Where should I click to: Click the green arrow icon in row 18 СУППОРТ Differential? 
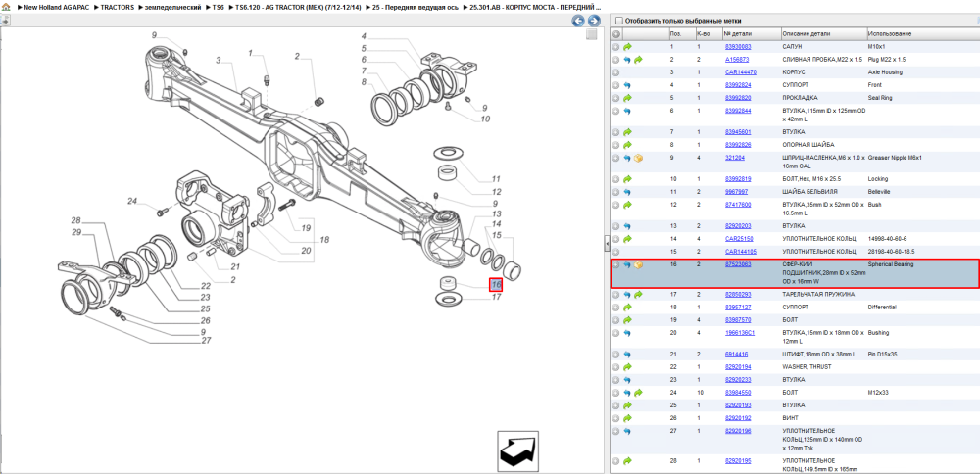pos(627,308)
